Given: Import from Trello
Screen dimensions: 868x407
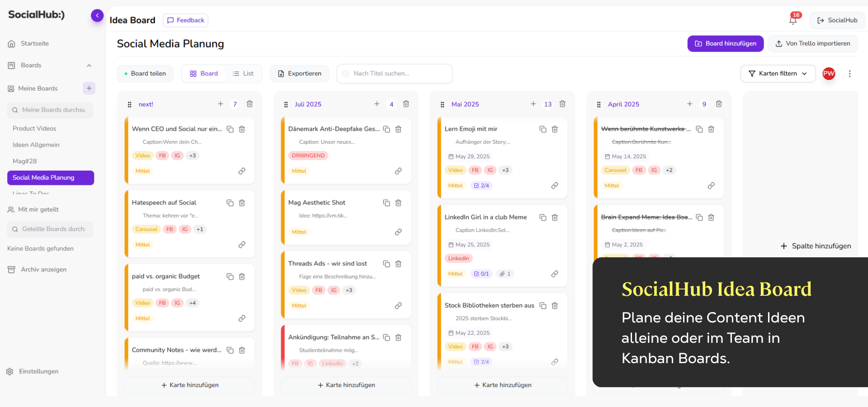Looking at the screenshot, I should (813, 43).
